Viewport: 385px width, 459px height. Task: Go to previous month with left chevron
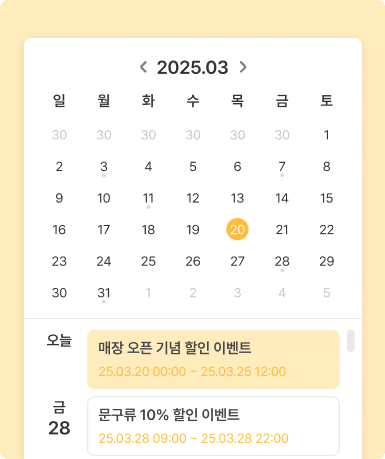point(144,67)
